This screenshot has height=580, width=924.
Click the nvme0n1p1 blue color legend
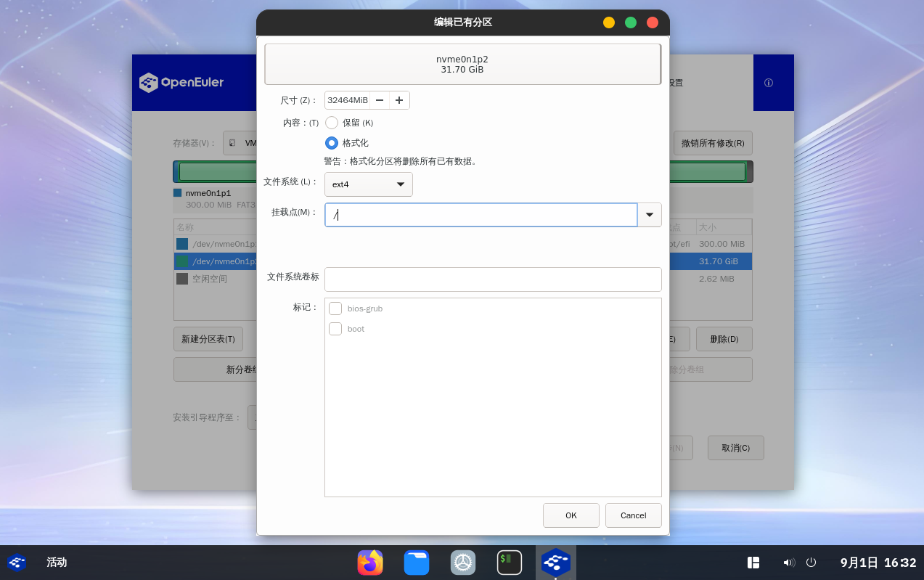[178, 193]
